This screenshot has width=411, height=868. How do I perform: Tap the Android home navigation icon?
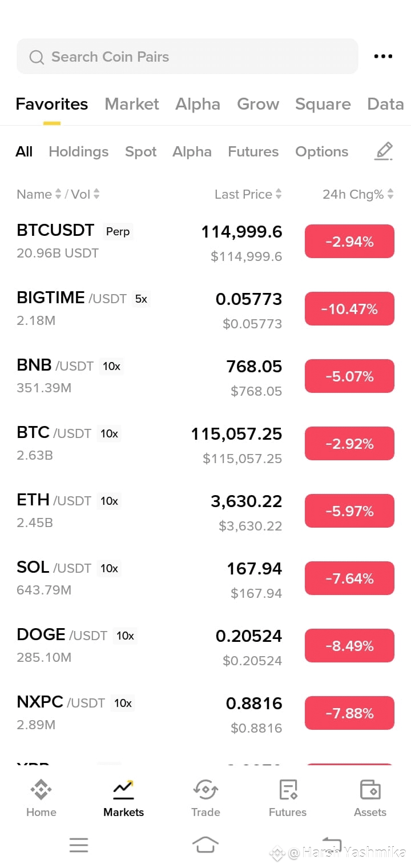pos(205,845)
